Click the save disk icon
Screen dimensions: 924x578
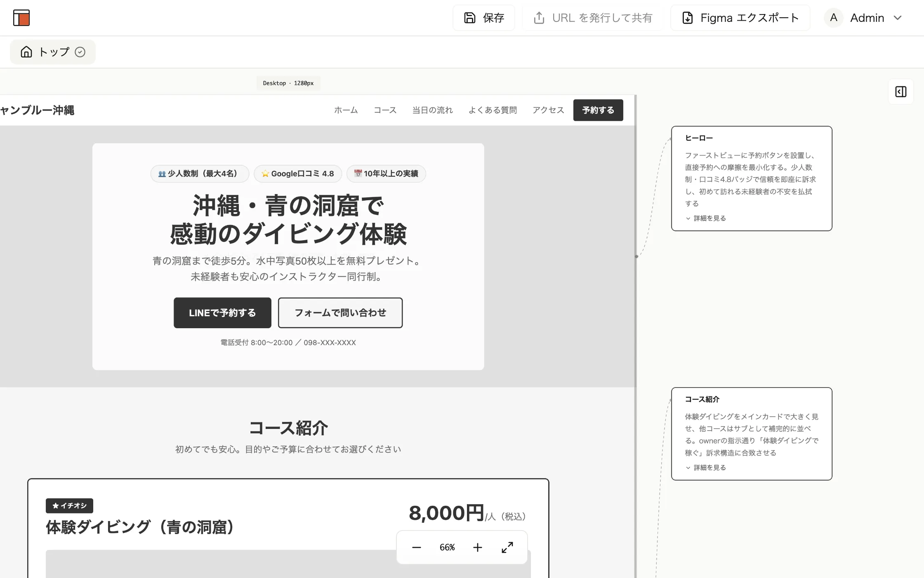pos(470,18)
